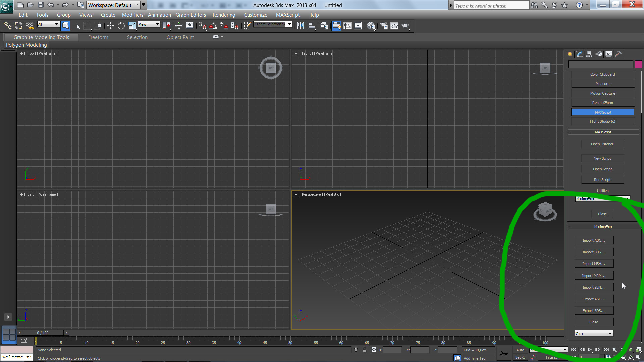Open the Utilities command panel tab
The height and width of the screenshot is (362, 644).
click(x=619, y=54)
